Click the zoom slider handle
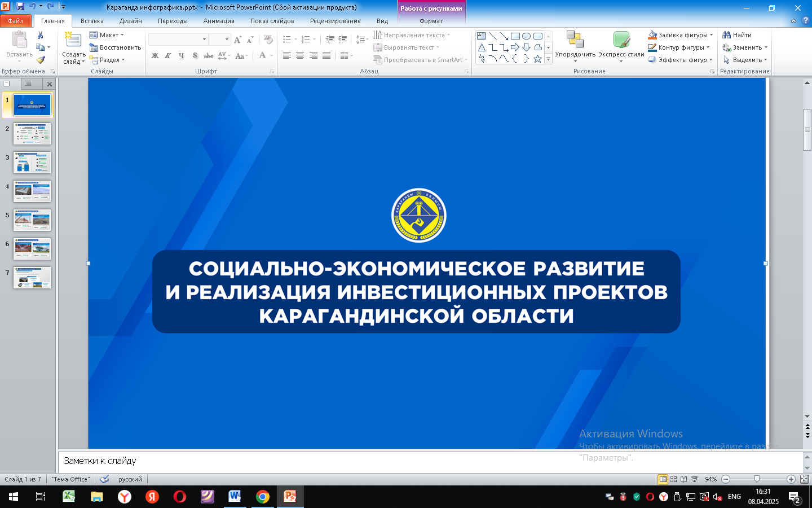Screen dimensions: 812x508 (x=757, y=479)
